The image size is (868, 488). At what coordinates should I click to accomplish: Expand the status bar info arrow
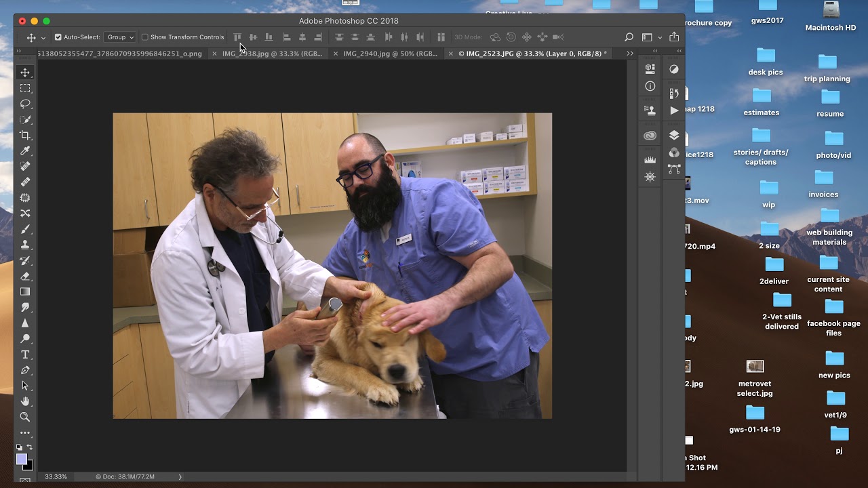tap(180, 477)
